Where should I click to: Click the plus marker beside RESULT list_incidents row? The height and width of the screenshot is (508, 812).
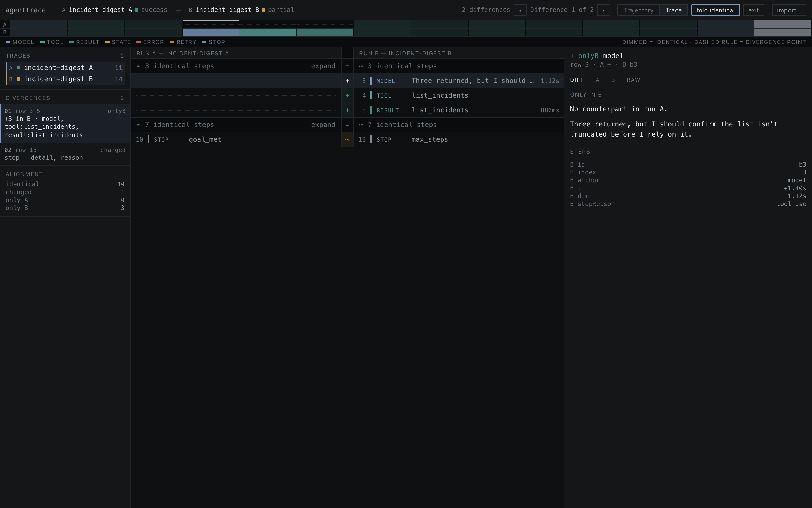(347, 110)
